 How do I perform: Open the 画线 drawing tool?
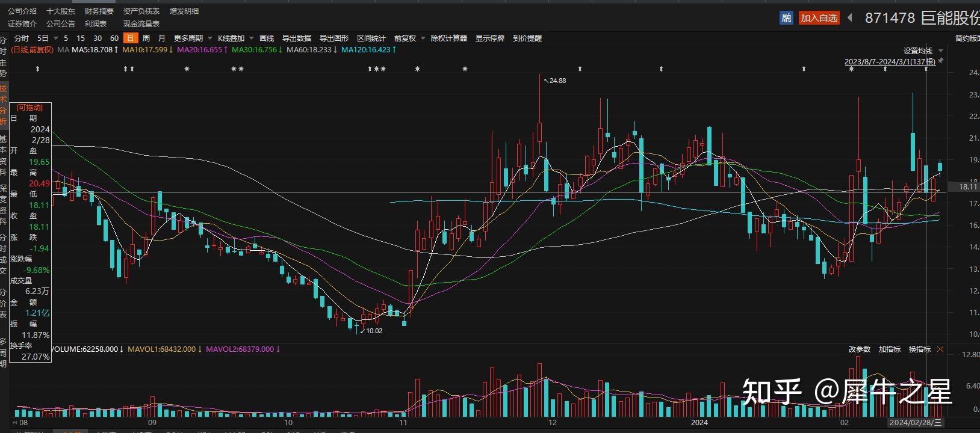pyautogui.click(x=267, y=38)
